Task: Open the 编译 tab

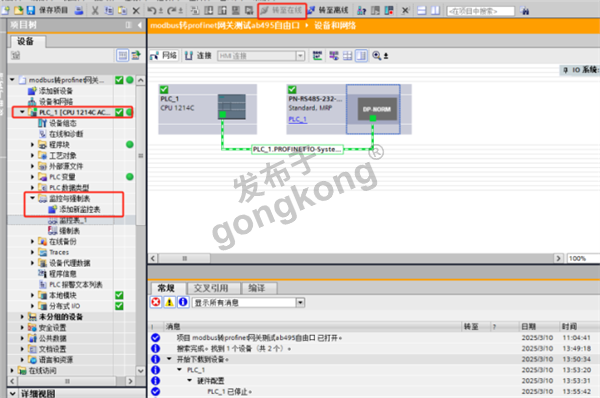Action: [x=257, y=288]
